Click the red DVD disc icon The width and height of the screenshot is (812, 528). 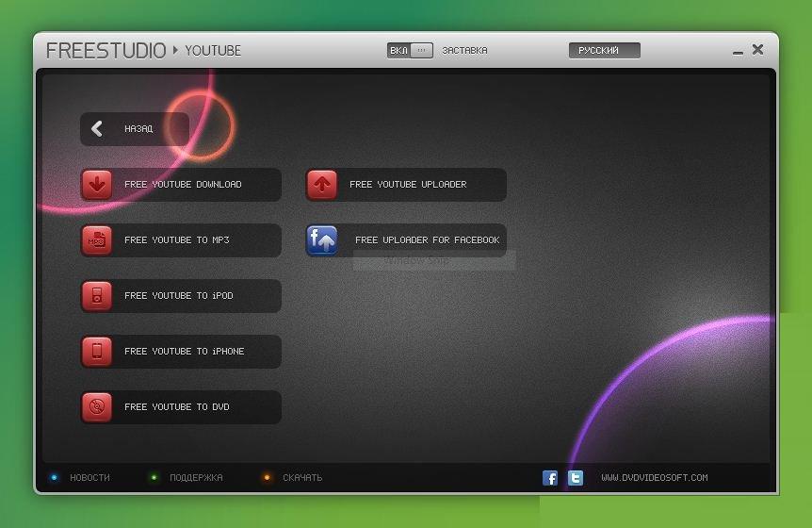[x=97, y=406]
